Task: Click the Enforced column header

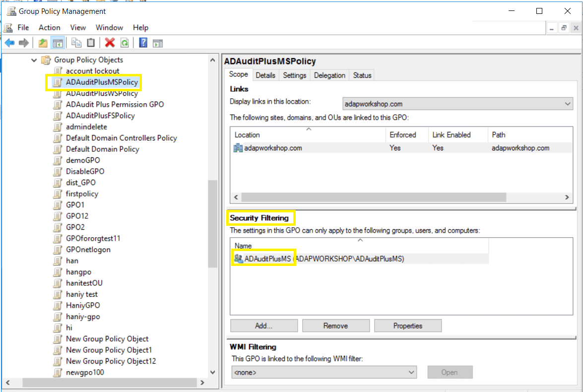Action: (407, 134)
